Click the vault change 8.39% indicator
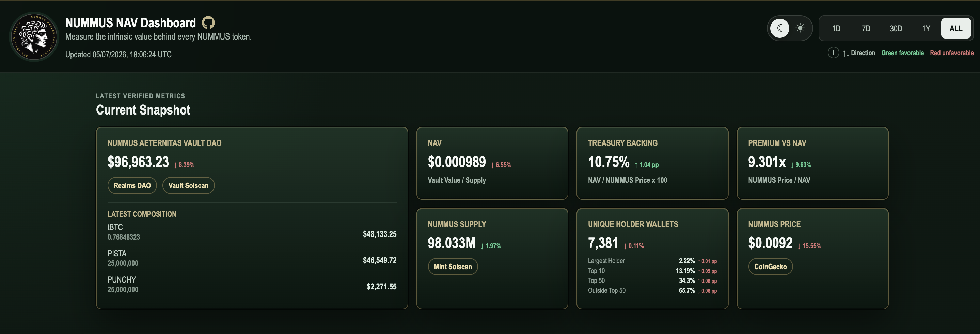 pos(184,165)
